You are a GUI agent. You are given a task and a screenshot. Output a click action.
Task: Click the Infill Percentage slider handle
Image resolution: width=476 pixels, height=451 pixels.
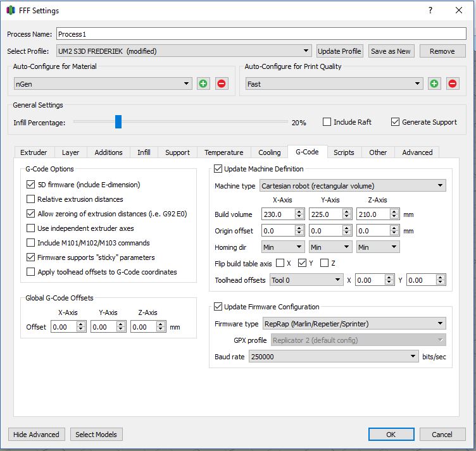pyautogui.click(x=118, y=122)
